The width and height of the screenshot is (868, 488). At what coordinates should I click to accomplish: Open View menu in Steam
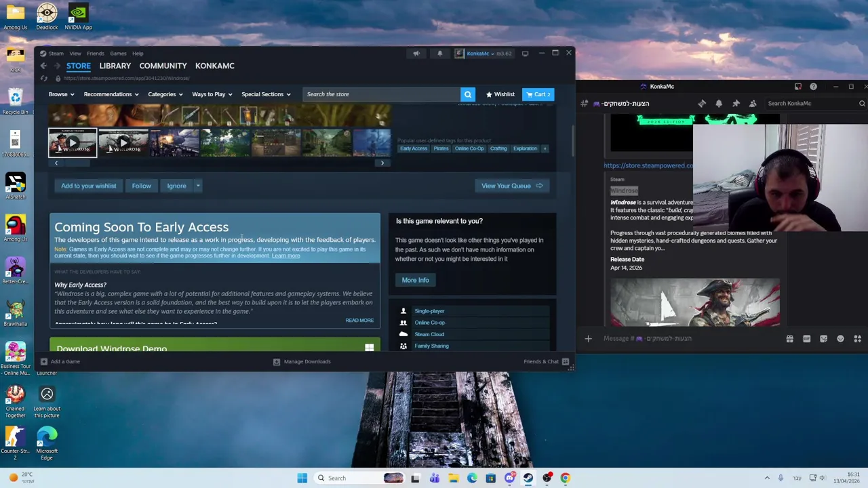coord(75,54)
